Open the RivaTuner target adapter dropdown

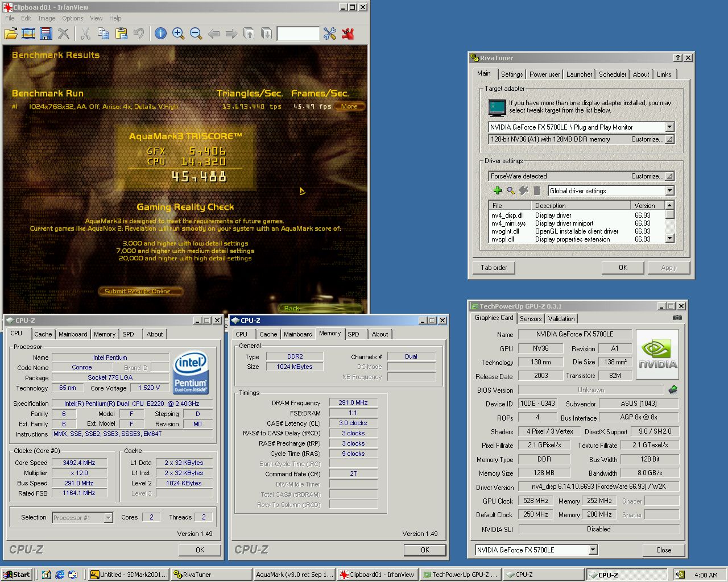coord(669,127)
